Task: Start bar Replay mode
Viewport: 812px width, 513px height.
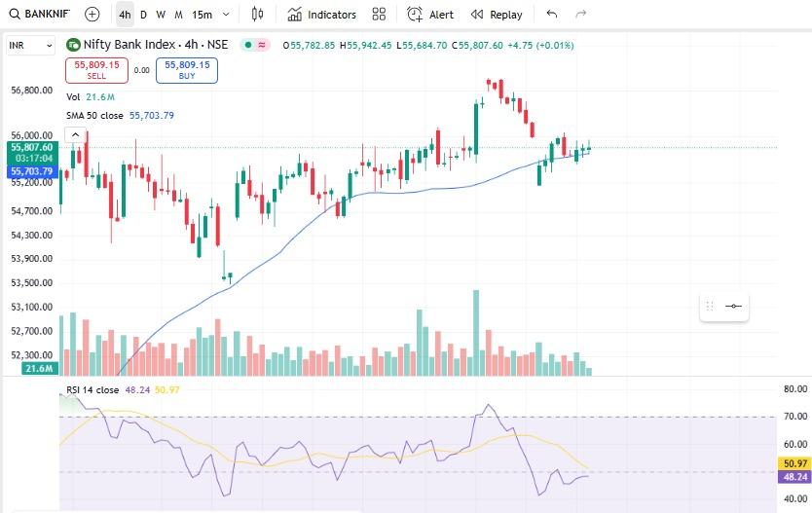Action: [x=497, y=15]
